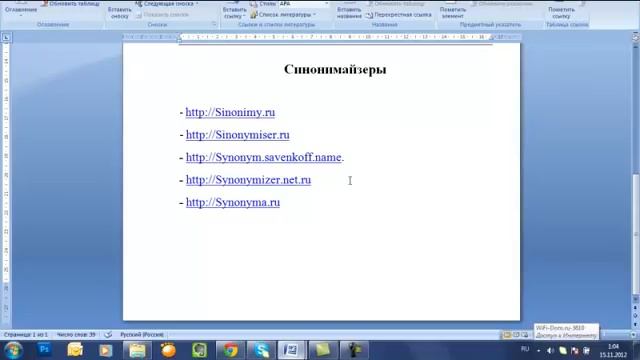640x360 pixels.
Task: Switch to the Word taskbar button
Action: [x=292, y=350]
